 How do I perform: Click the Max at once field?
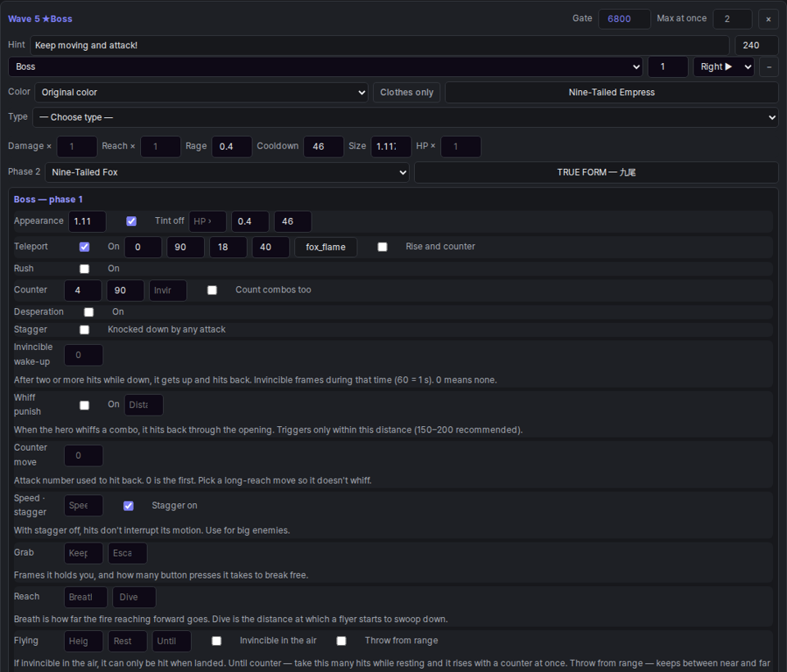coord(732,19)
